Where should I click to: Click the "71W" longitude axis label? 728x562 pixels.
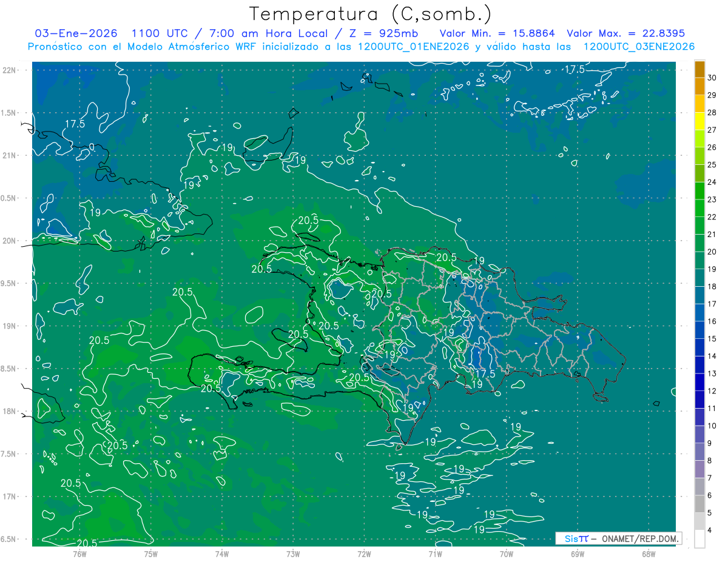coord(435,554)
